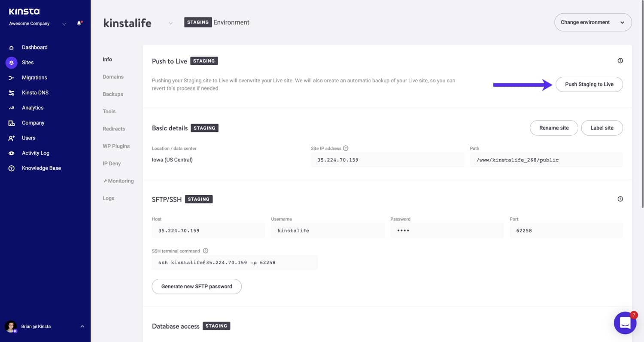Screen dimensions: 644x342
Task: Expand the Brian @ Kinsta user menu
Action: pos(82,327)
